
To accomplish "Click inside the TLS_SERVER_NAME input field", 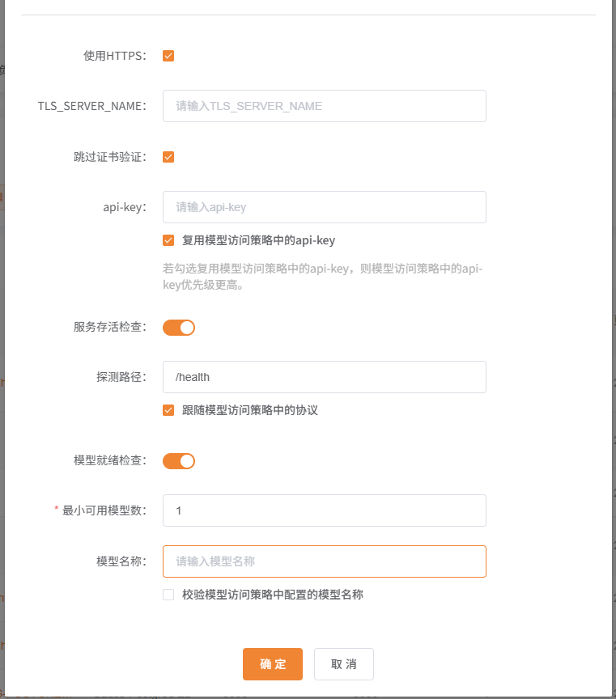I will pyautogui.click(x=324, y=106).
